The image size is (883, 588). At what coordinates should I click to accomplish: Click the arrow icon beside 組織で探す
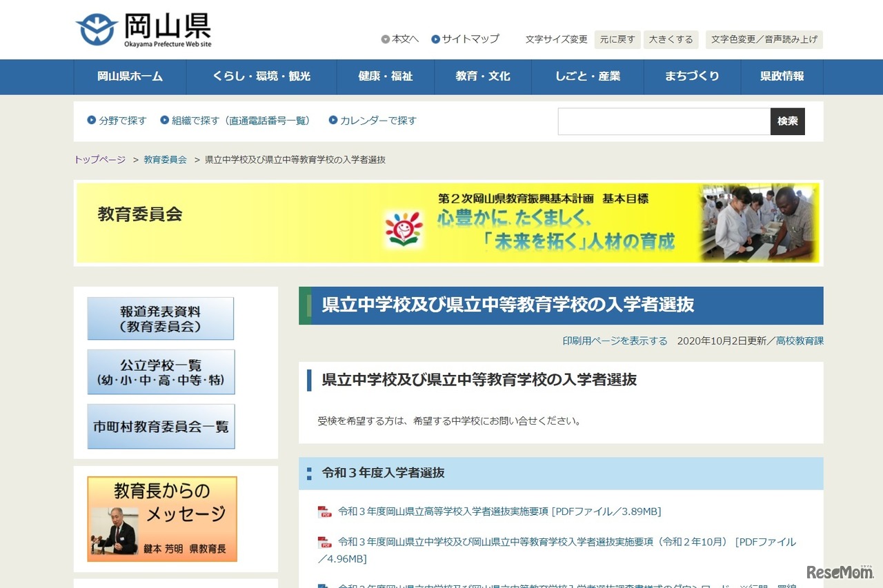click(x=165, y=120)
